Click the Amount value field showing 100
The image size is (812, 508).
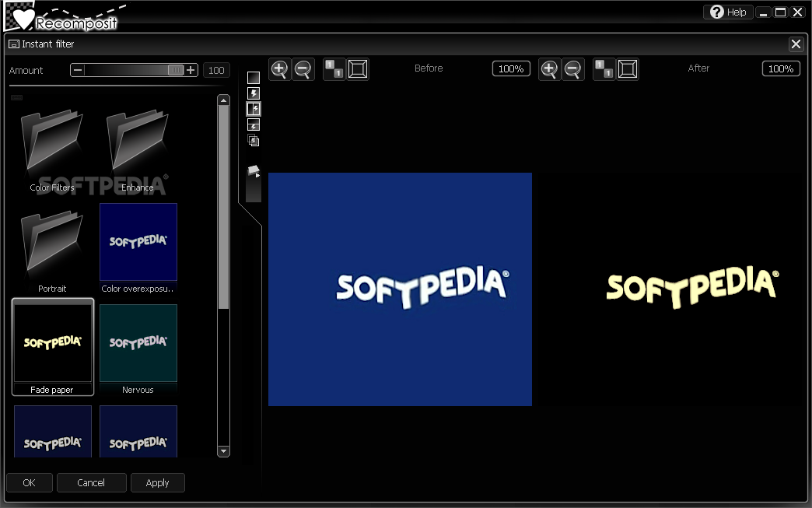click(x=216, y=71)
